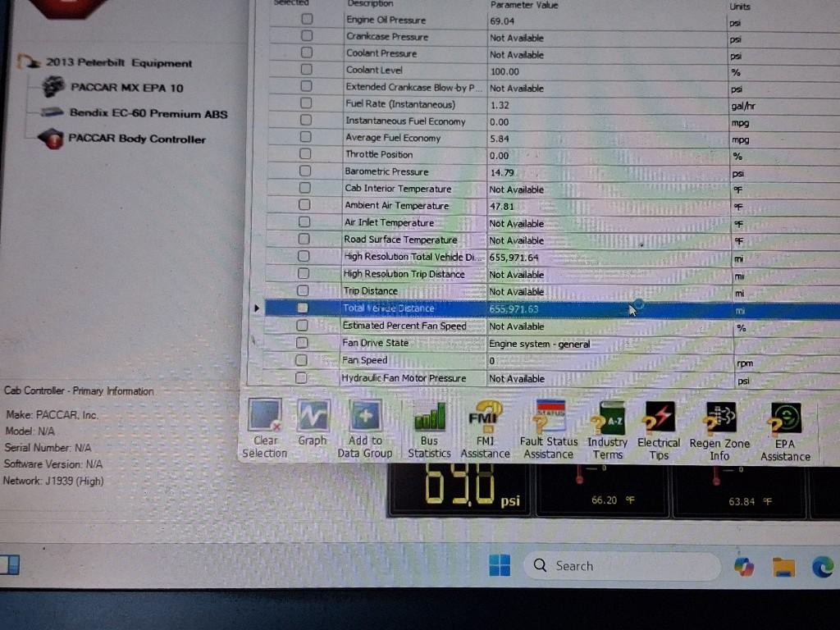Click the Clear Selection icon
The height and width of the screenshot is (630, 840).
[264, 416]
